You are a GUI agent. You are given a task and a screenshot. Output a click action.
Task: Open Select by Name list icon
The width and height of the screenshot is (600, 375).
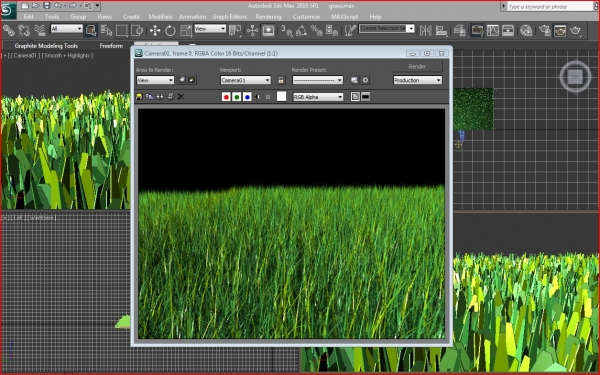tap(106, 30)
